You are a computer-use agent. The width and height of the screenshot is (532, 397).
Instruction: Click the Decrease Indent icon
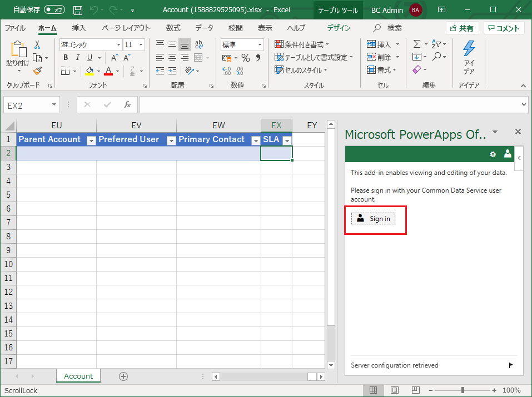pyautogui.click(x=160, y=71)
